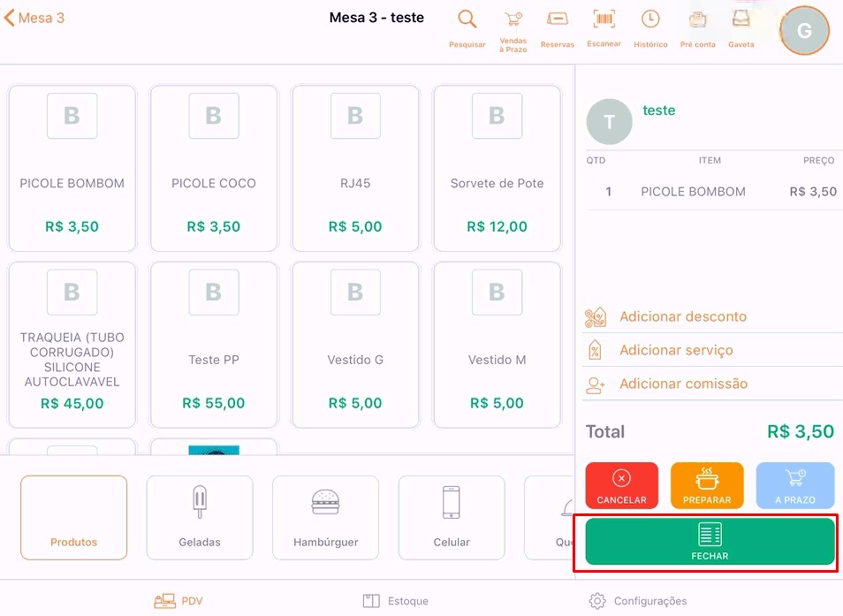Click TRAQUEIA price R$ 45,00

point(72,404)
